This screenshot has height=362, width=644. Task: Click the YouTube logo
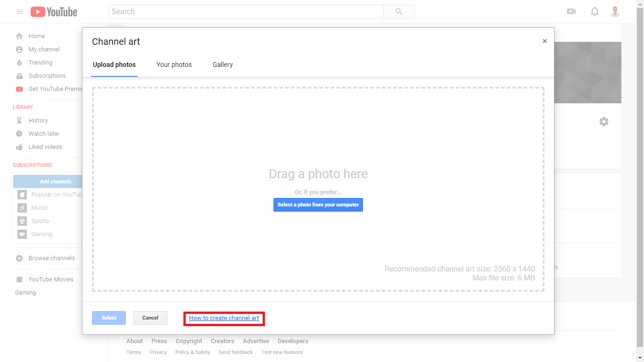(x=54, y=12)
